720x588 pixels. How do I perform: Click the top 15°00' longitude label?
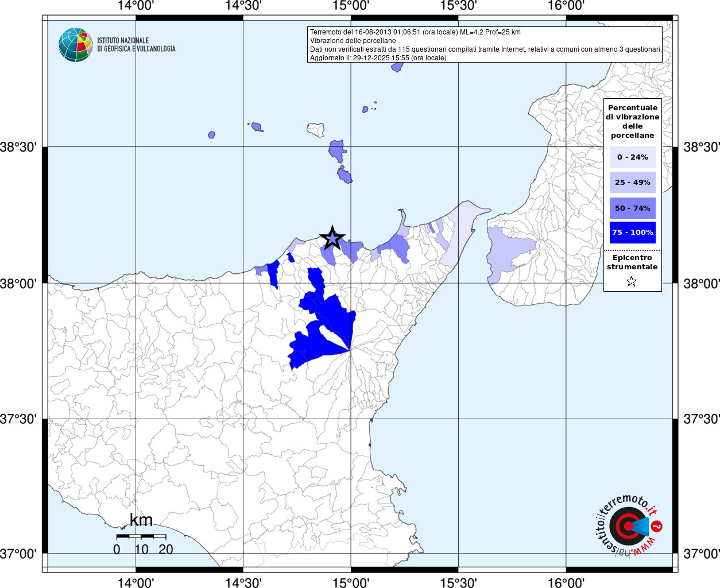(351, 6)
